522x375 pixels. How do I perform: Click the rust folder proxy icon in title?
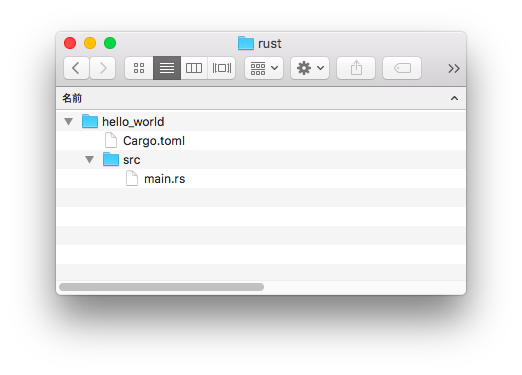[246, 43]
